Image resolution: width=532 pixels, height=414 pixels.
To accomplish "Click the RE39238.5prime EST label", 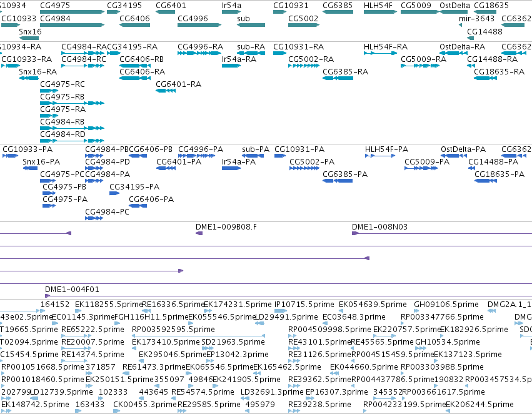I will point(319,404).
